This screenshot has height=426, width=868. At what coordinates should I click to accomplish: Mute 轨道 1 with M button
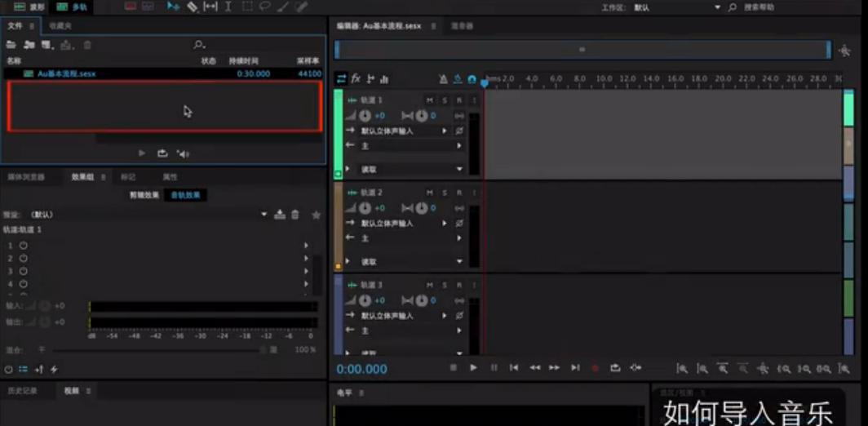coord(429,100)
